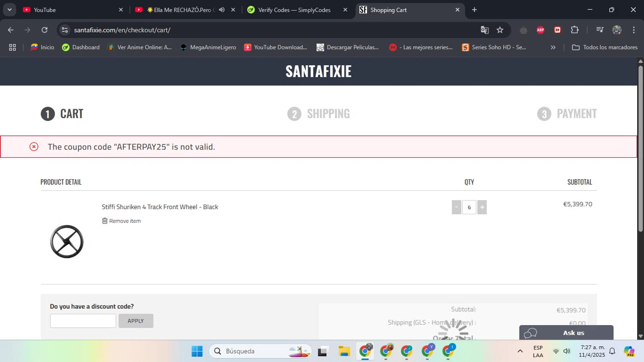644x362 pixels.
Task: Increase quantity with the plus button
Action: point(482,207)
